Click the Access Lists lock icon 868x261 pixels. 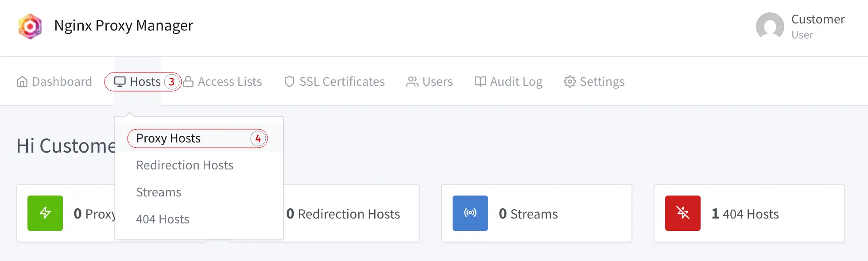click(x=188, y=82)
